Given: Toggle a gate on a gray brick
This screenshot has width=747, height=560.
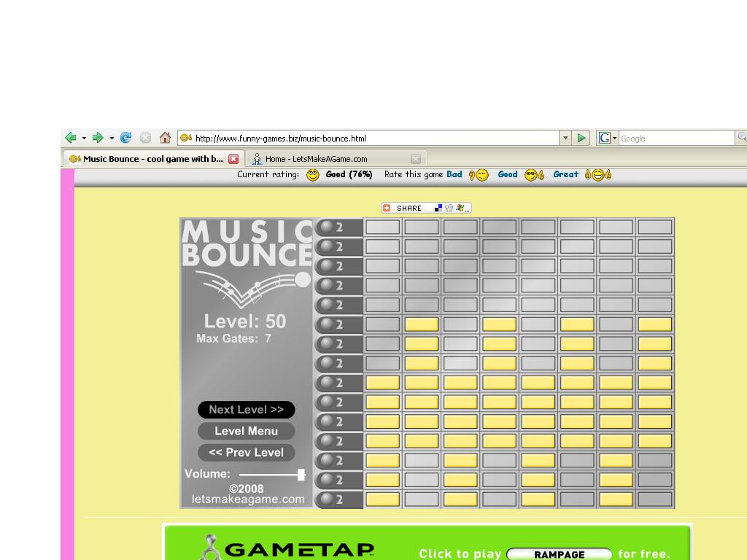Looking at the screenshot, I should (x=384, y=227).
